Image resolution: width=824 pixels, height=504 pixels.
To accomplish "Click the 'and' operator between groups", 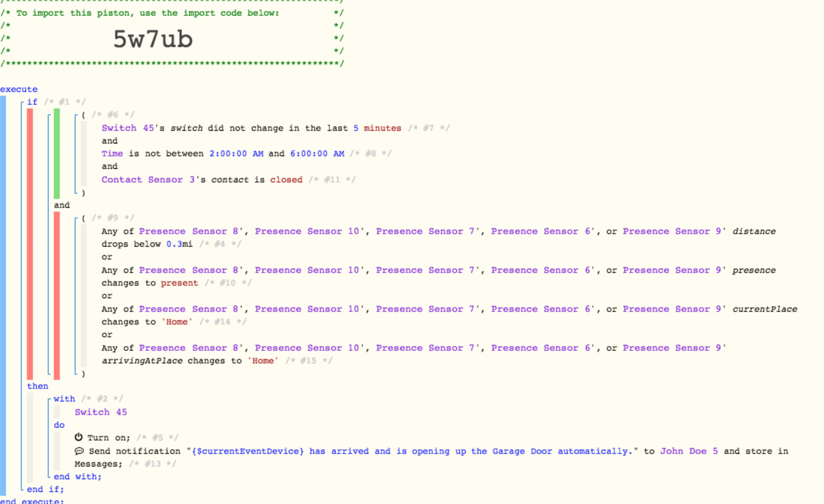I will (x=62, y=205).
